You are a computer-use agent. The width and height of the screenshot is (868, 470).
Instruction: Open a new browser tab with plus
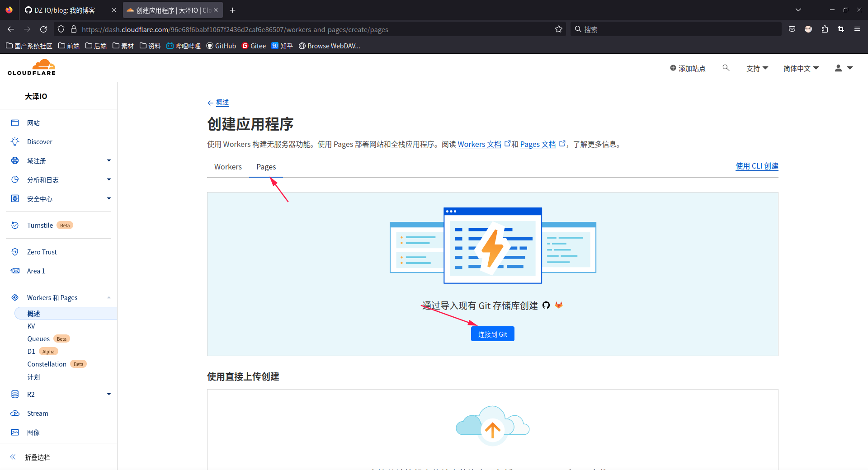click(x=232, y=10)
